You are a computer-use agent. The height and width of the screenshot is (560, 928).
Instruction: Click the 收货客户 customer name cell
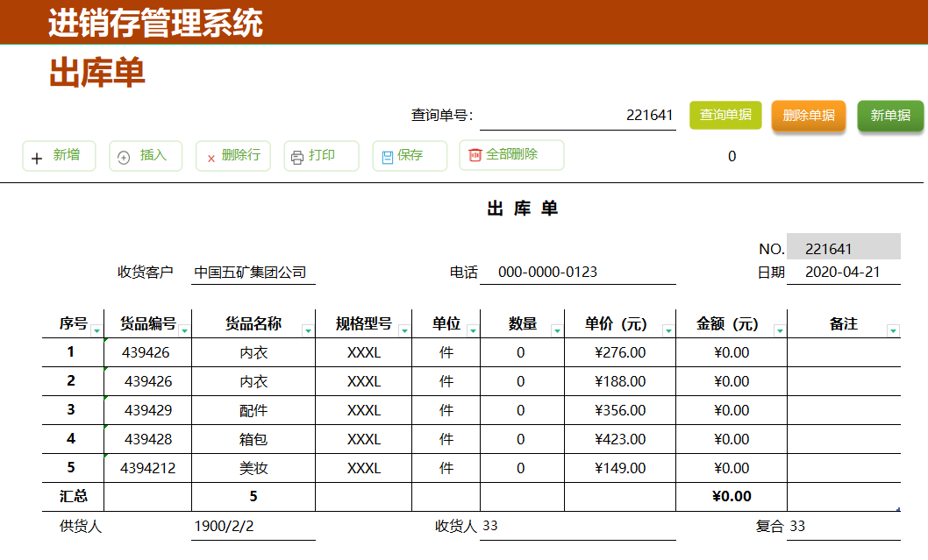pyautogui.click(x=253, y=272)
